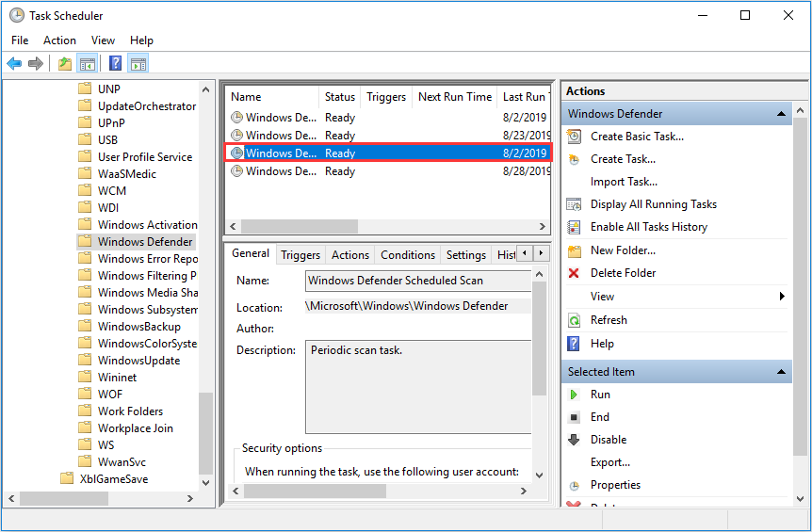This screenshot has height=532, width=812.
Task: Click the green Run arrow icon
Action: (574, 395)
